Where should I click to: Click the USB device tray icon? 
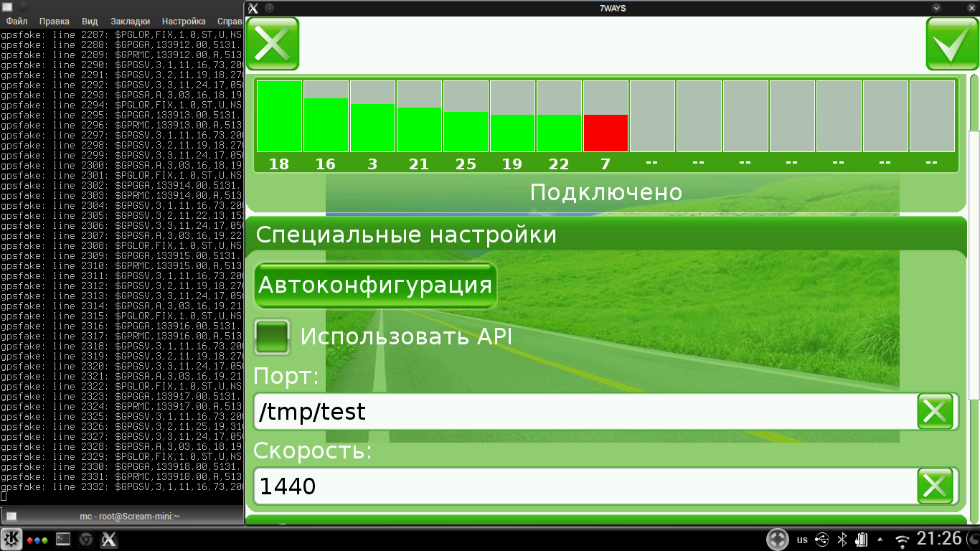click(x=823, y=540)
